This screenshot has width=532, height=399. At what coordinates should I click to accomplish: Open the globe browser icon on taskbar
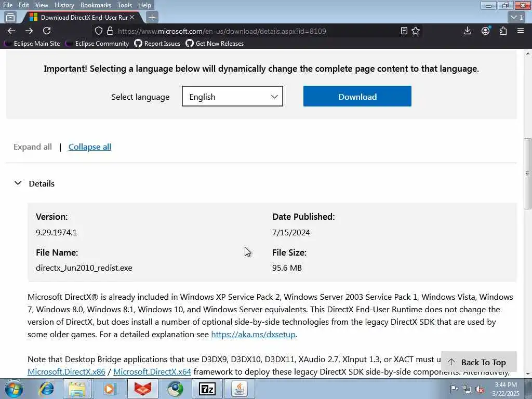[x=175, y=389]
